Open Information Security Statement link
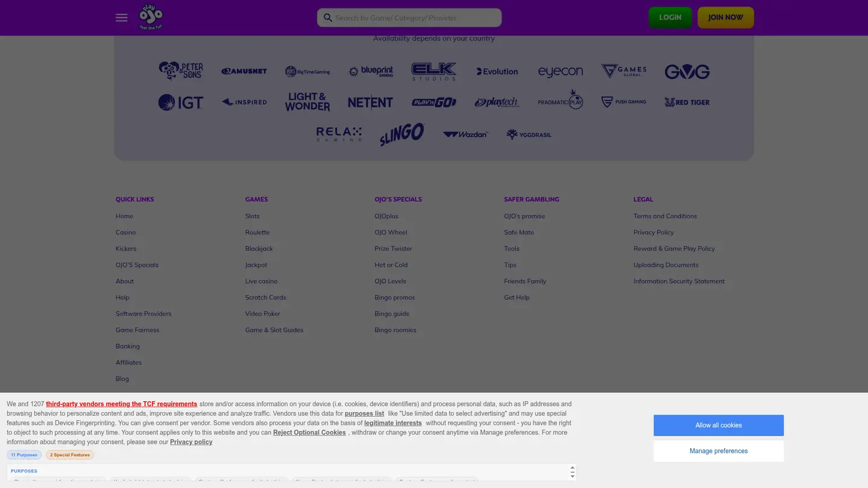868x488 pixels. (679, 281)
